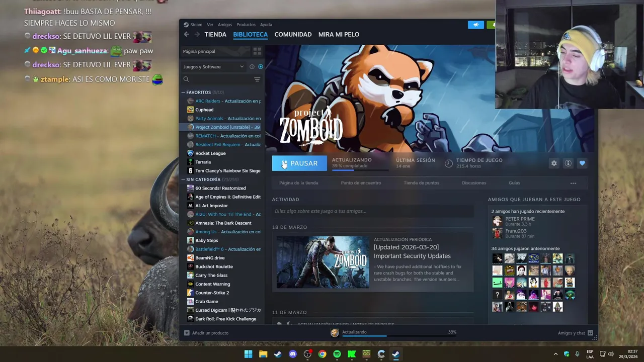Collapse the FAVORITOS category

point(183,93)
